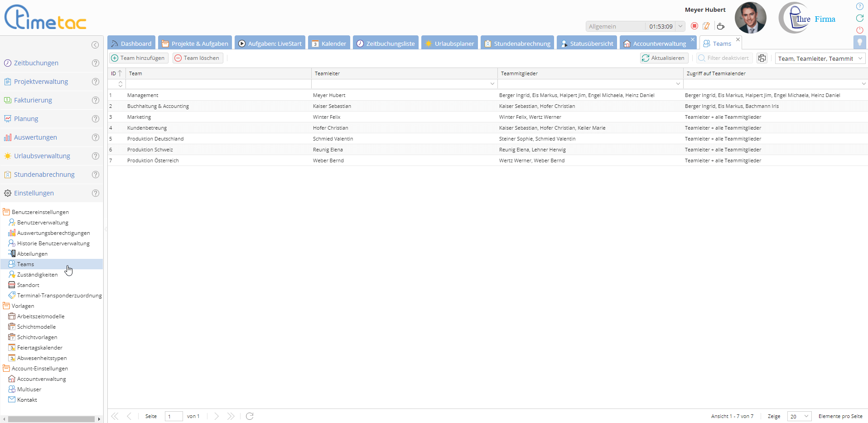
Task: Click the red power logout icon
Action: tap(859, 30)
